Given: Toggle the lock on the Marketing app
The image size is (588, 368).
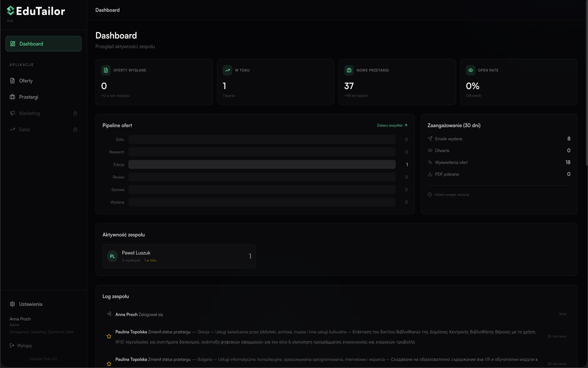Looking at the screenshot, I should (x=75, y=113).
